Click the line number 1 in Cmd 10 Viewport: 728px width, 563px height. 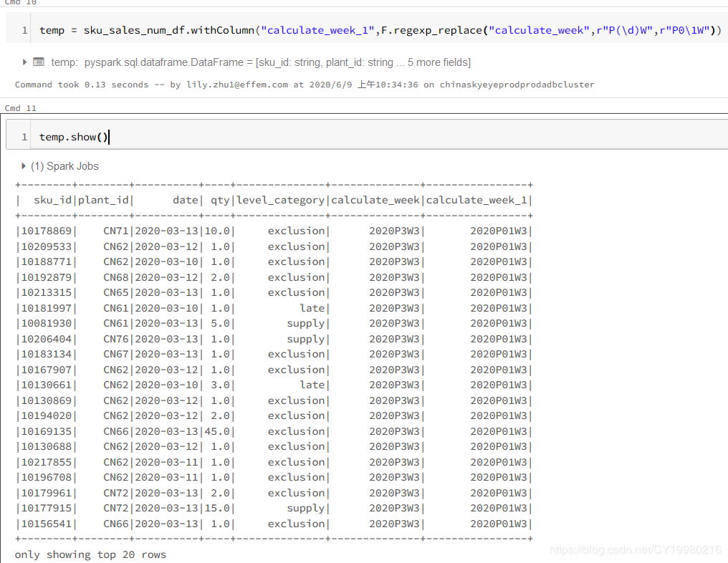[x=24, y=31]
